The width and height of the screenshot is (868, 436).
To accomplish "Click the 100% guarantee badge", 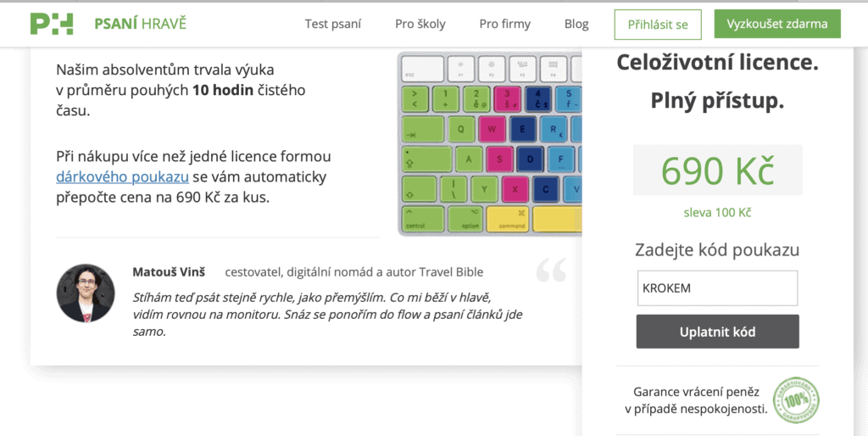I will coord(798,399).
